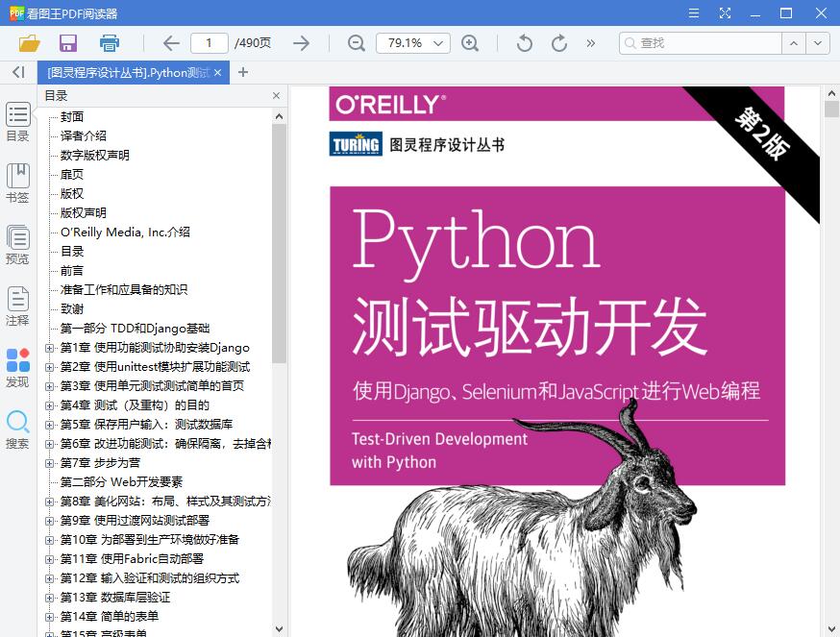The image size is (840, 637).
Task: Expand 第1章 使用功能测试协助安装Django
Action: coord(49,348)
